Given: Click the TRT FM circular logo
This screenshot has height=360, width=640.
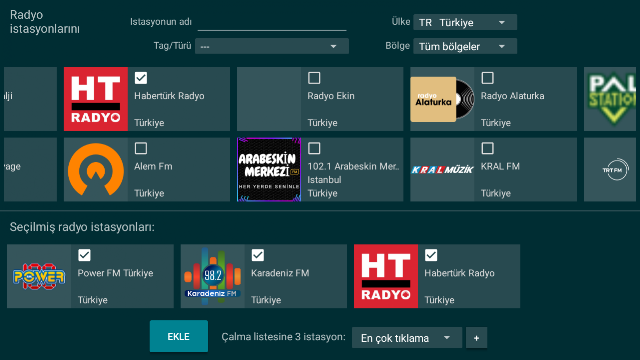Looking at the screenshot, I should pyautogui.click(x=616, y=169).
